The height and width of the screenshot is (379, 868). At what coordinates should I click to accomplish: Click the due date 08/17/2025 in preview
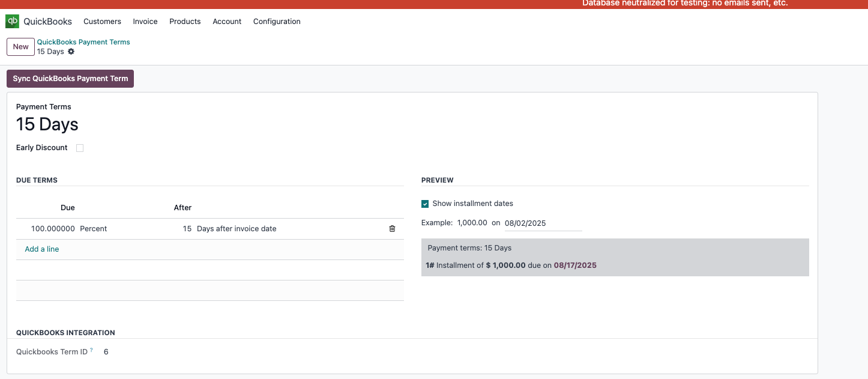[x=575, y=265]
